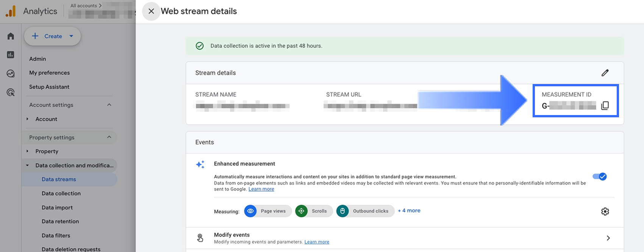Click the Page views chip

pos(268,211)
